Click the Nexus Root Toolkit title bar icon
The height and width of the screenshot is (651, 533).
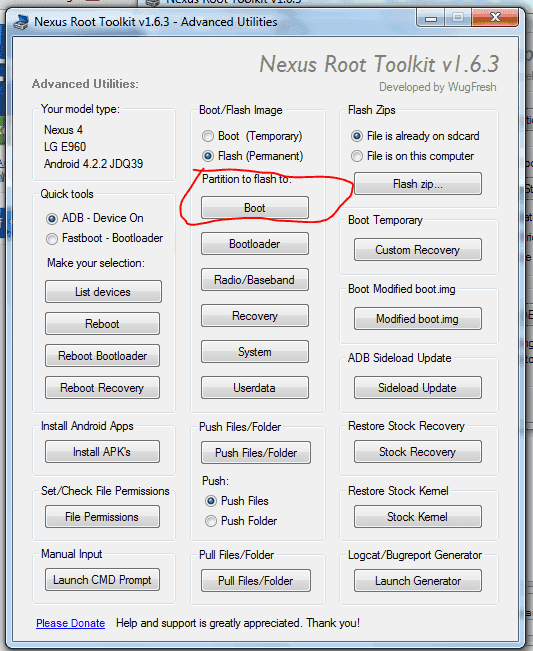[21, 22]
